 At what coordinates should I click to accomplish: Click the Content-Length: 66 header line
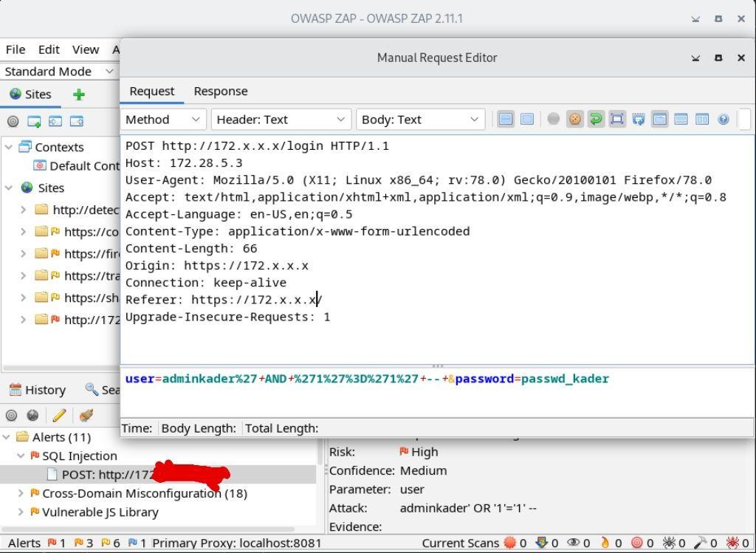pyautogui.click(x=191, y=249)
